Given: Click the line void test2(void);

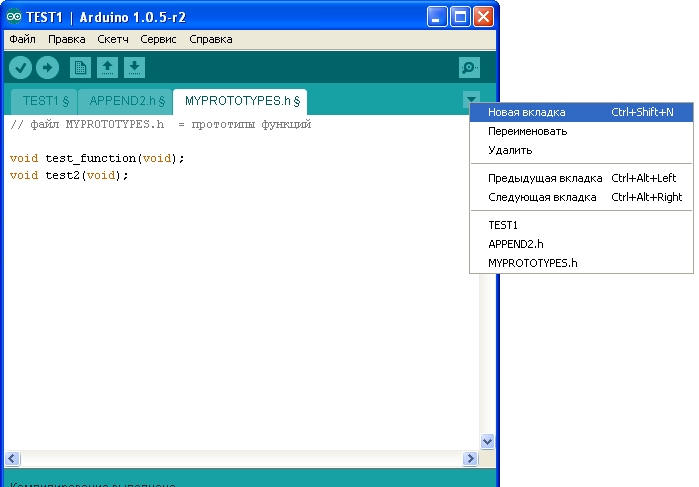Looking at the screenshot, I should (x=69, y=175).
